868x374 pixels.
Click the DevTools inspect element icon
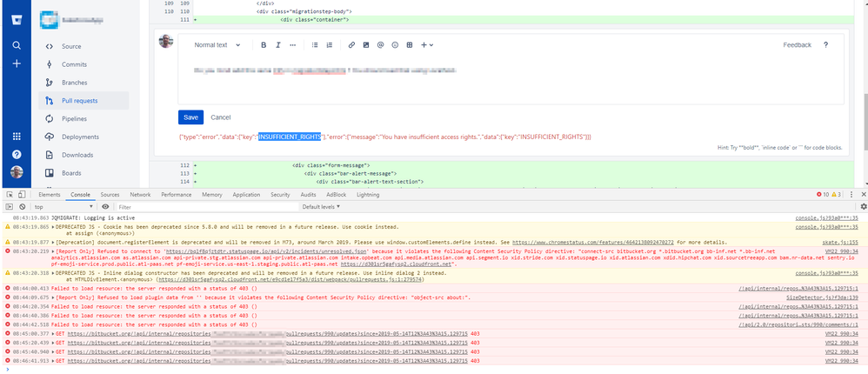coord(10,195)
